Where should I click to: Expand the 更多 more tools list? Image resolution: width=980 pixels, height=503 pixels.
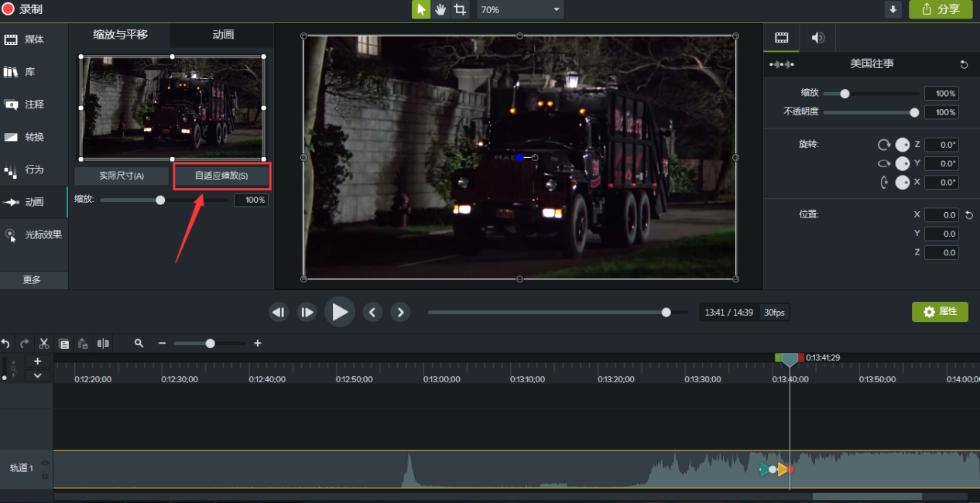pos(34,280)
